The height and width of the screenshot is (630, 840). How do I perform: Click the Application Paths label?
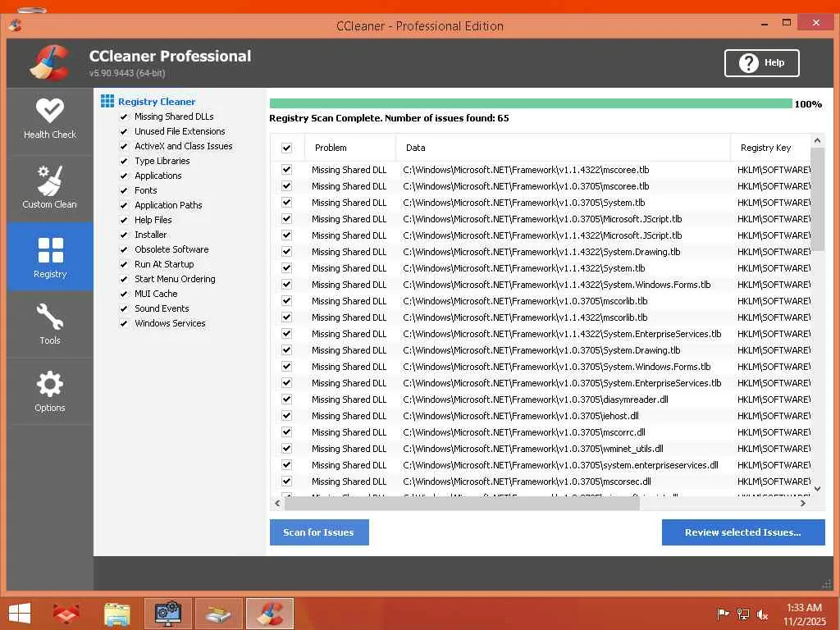168,205
